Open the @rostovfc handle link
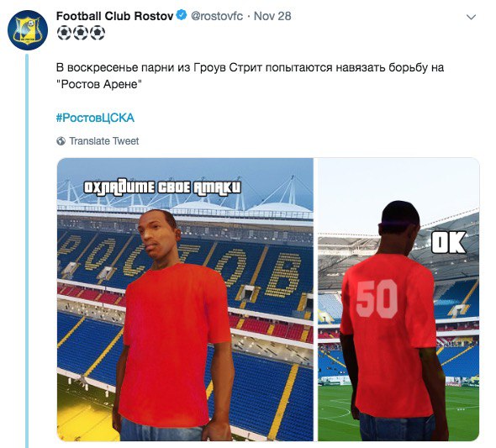Screen dimensions: 496x448 (217, 16)
